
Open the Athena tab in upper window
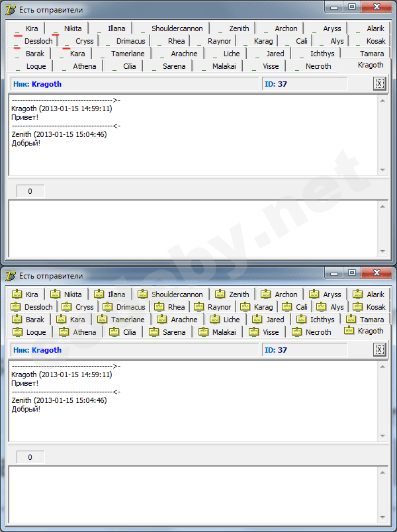[78, 66]
